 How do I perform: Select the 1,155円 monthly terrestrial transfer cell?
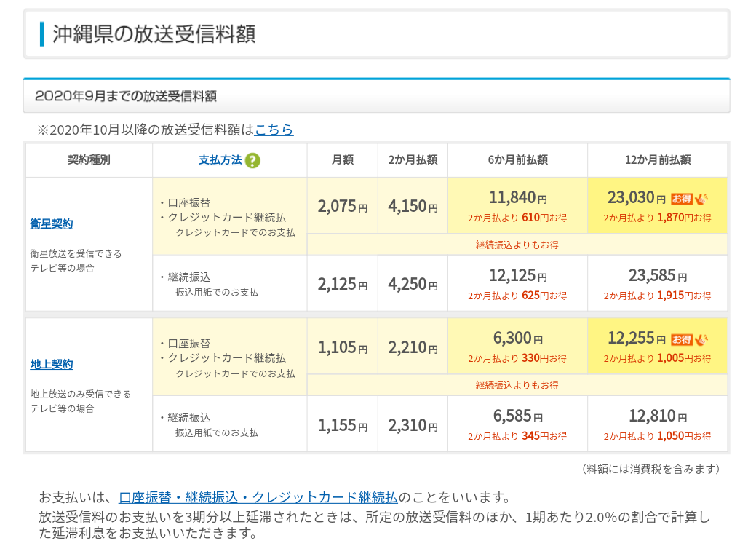pos(342,425)
